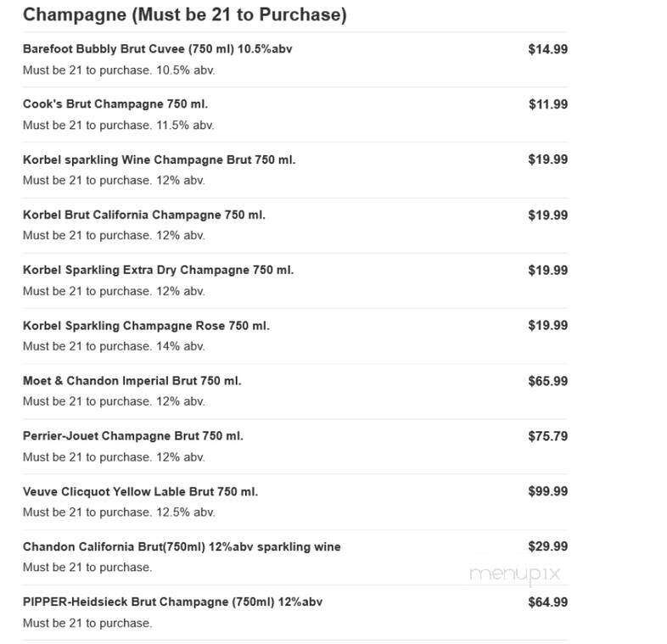Click Moet & Chandon Imperial Brut title
667x644 pixels.
132,381
